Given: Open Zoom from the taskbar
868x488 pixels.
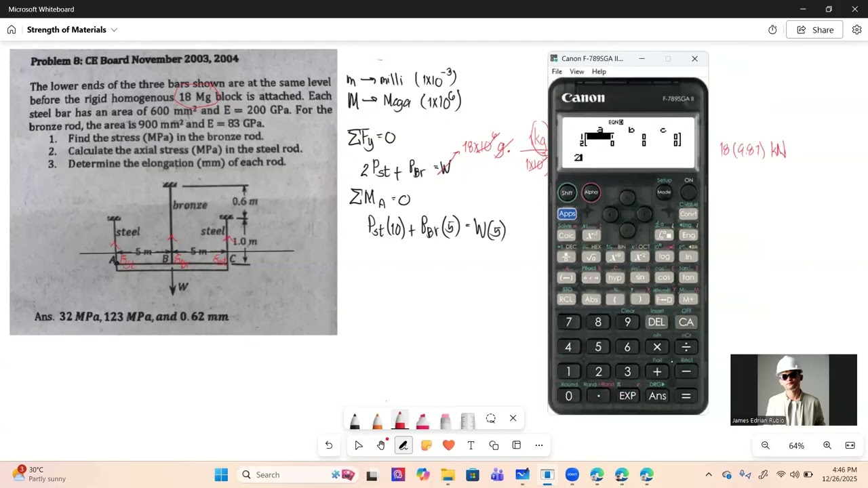Looking at the screenshot, I should 572,474.
